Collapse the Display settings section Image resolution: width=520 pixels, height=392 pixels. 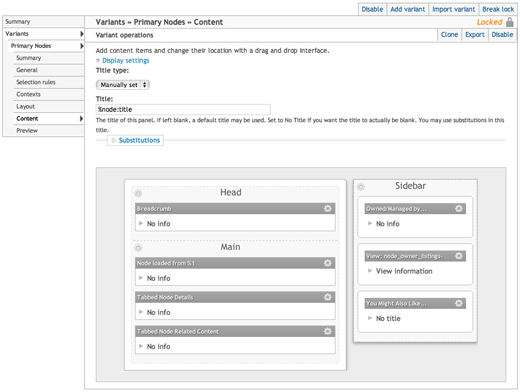click(x=126, y=60)
